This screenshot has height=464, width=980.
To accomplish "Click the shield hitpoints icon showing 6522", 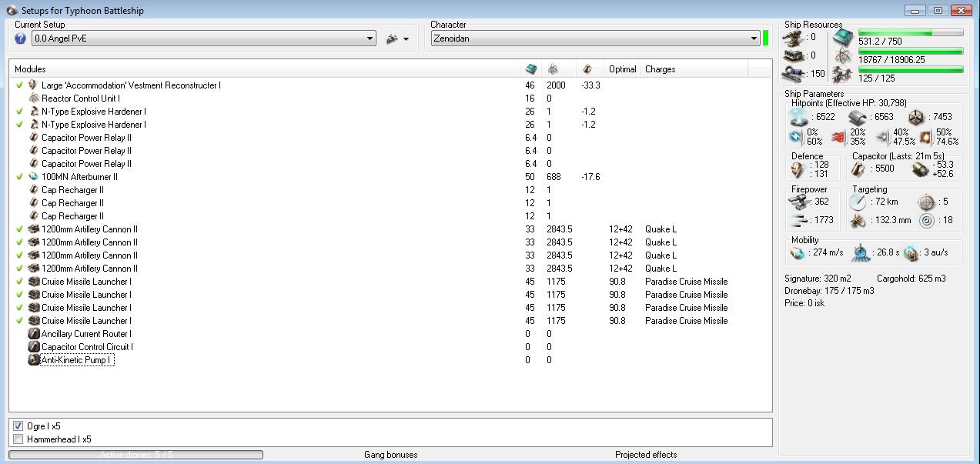I will pyautogui.click(x=799, y=118).
